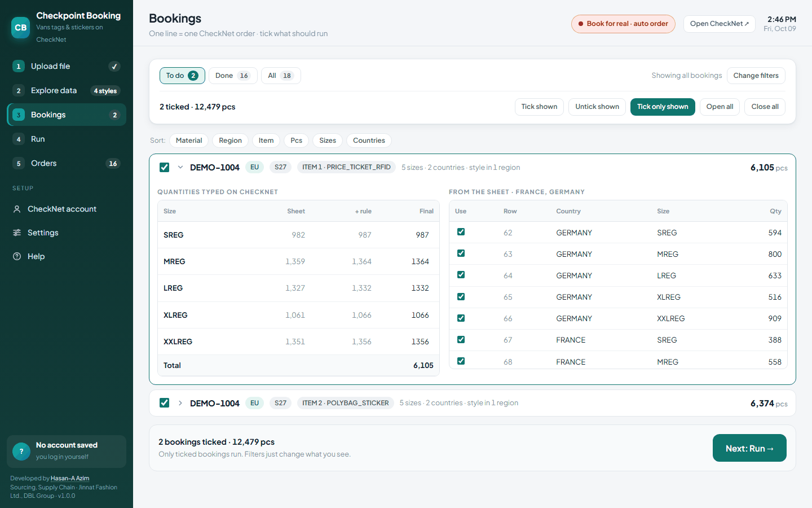Click the No account saved card

[67, 451]
